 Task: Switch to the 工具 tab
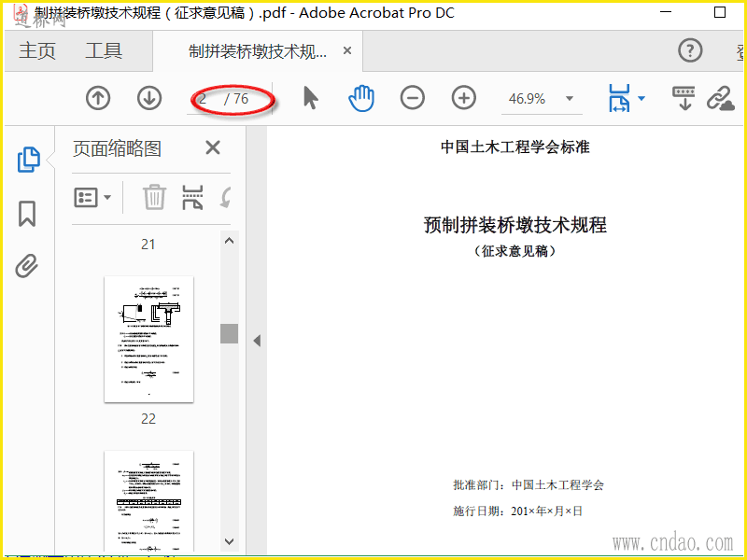pos(104,51)
